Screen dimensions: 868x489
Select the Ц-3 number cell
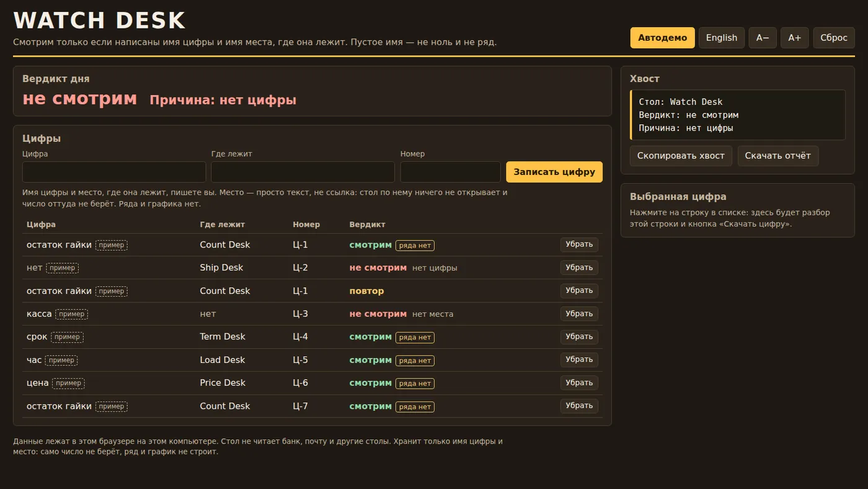click(x=300, y=314)
